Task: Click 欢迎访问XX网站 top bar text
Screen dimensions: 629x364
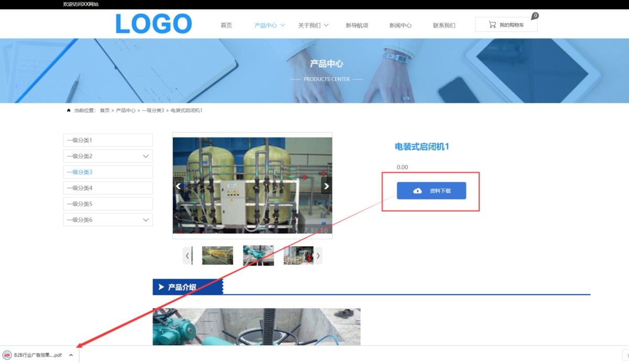Action: click(x=81, y=4)
